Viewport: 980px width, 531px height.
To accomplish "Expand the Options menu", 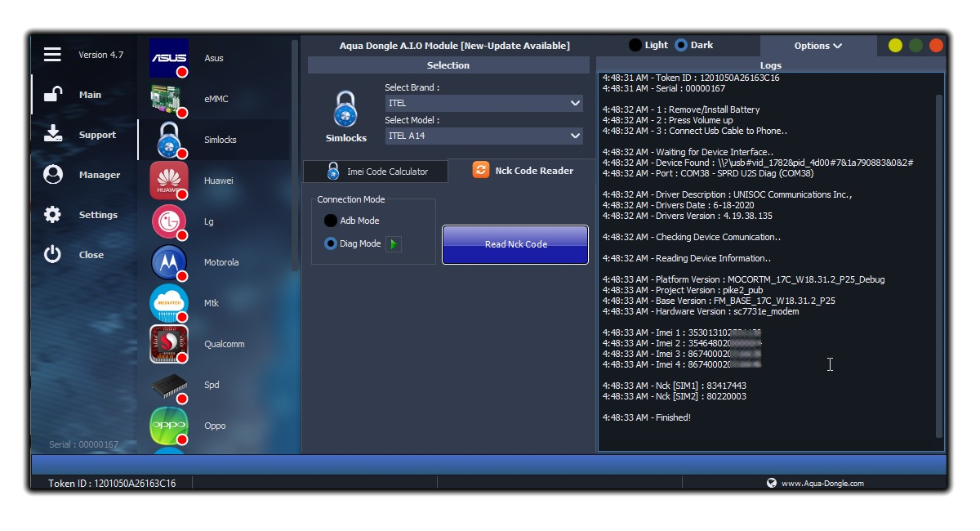I will tap(818, 46).
